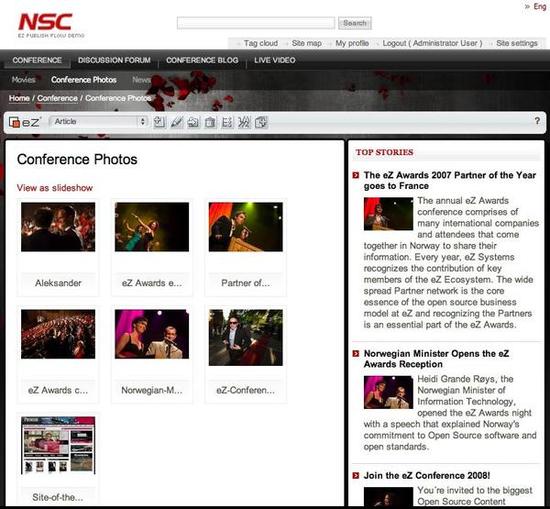550x509 pixels.
Task: Open the toolbar help question mark
Action: [537, 121]
